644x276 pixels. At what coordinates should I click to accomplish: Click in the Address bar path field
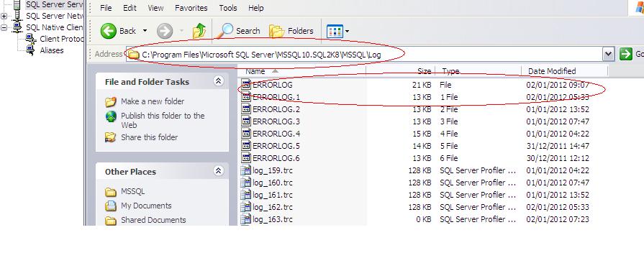[x=363, y=54]
